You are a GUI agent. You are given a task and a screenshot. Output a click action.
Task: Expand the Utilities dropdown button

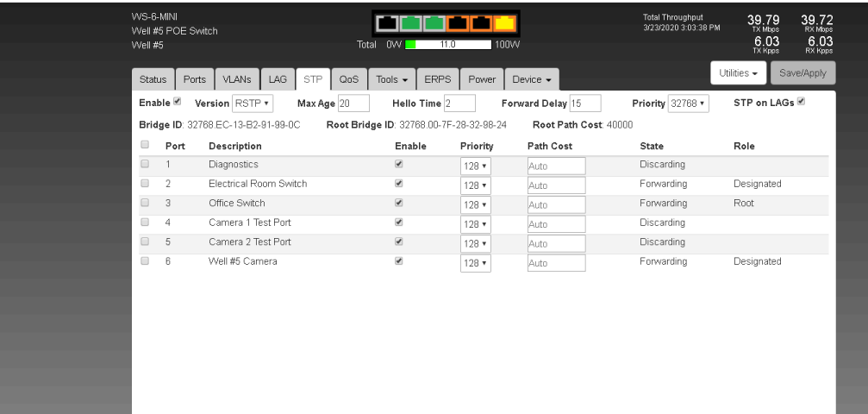pyautogui.click(x=736, y=73)
